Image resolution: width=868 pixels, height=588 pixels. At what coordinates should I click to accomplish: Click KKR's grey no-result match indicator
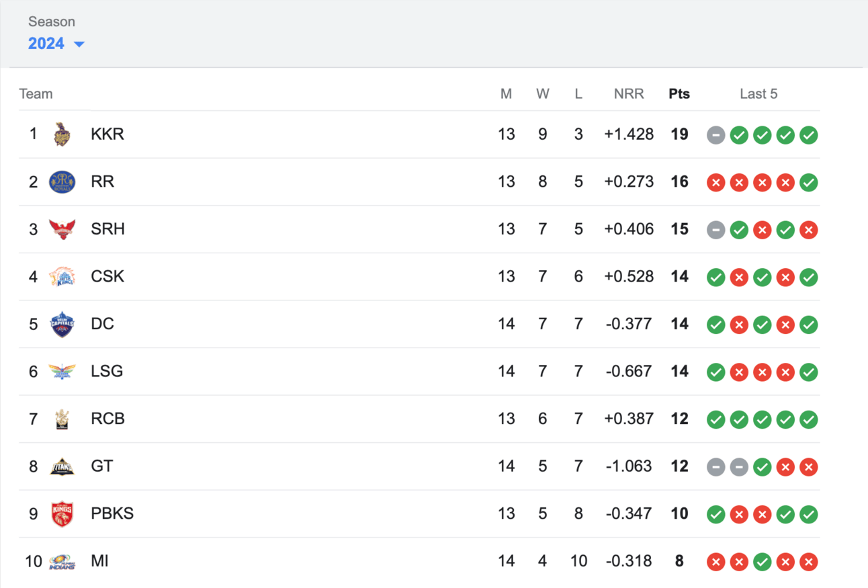click(x=716, y=135)
